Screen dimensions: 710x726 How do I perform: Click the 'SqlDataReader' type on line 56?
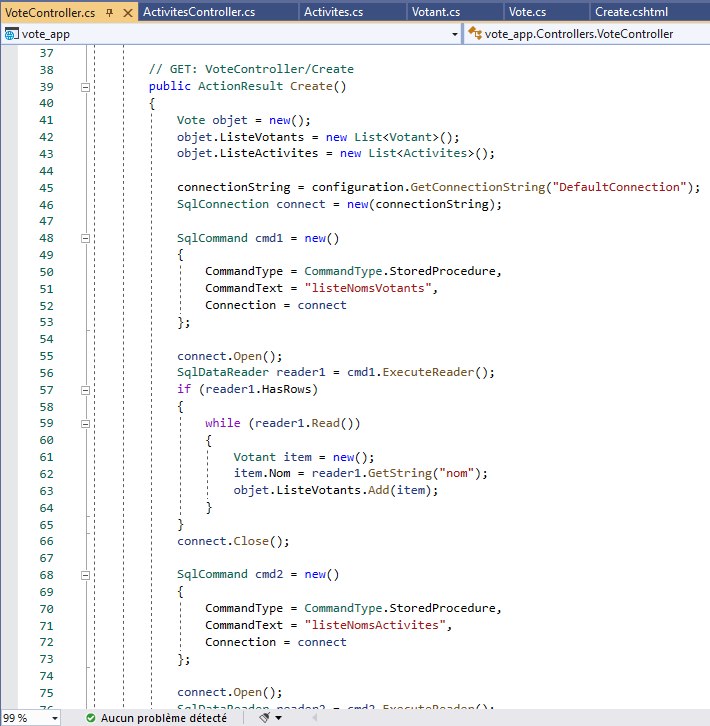tap(223, 372)
